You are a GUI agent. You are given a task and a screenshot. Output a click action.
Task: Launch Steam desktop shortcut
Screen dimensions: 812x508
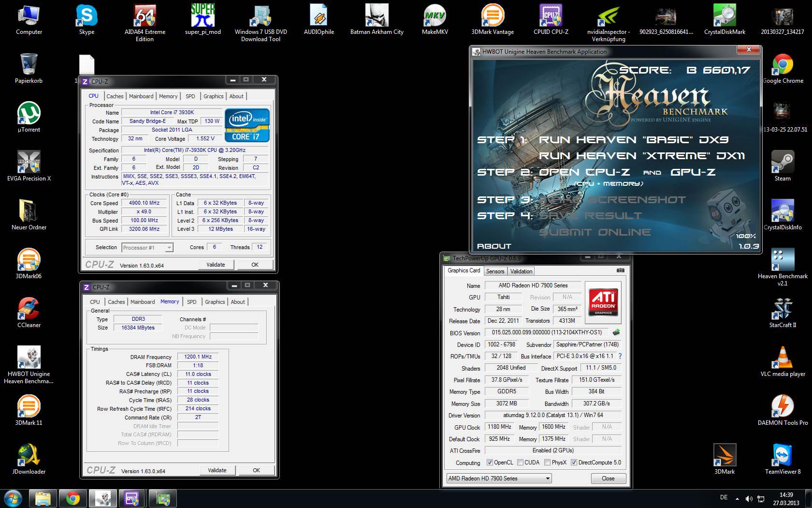coord(783,166)
